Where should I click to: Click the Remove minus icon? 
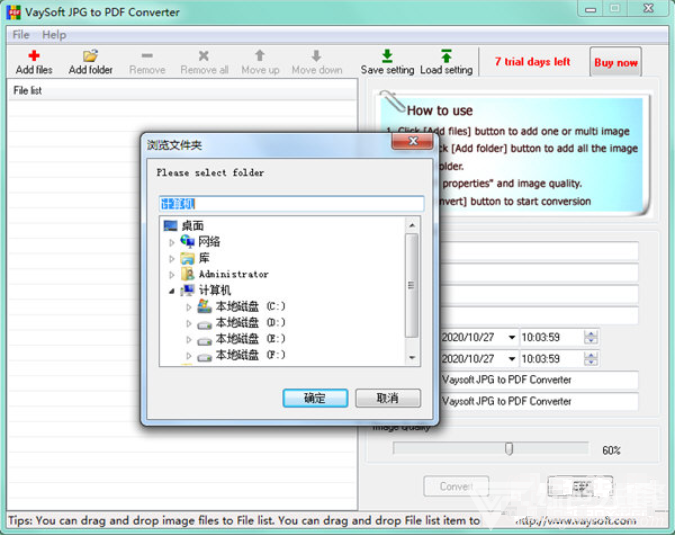147,56
